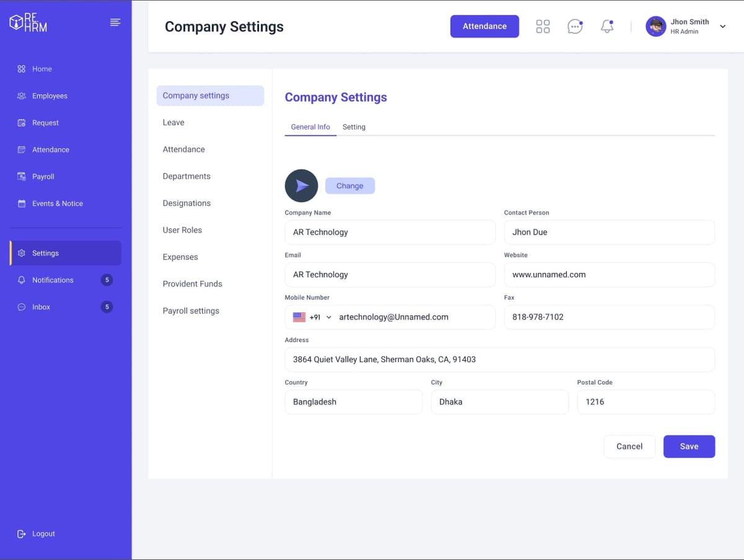Open the apps grid icon in the header

(x=542, y=26)
